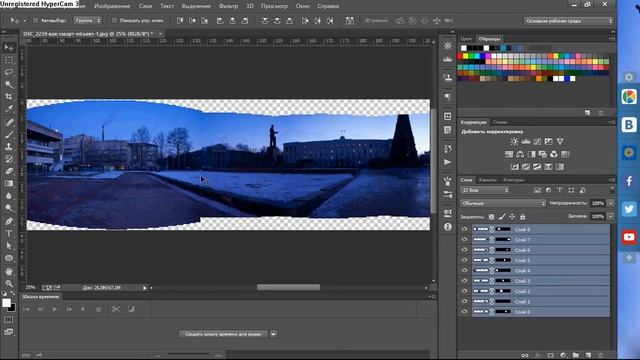Open the VK shortcut in the right sidebar
Image resolution: width=640 pixels, height=360 pixels.
click(x=629, y=124)
